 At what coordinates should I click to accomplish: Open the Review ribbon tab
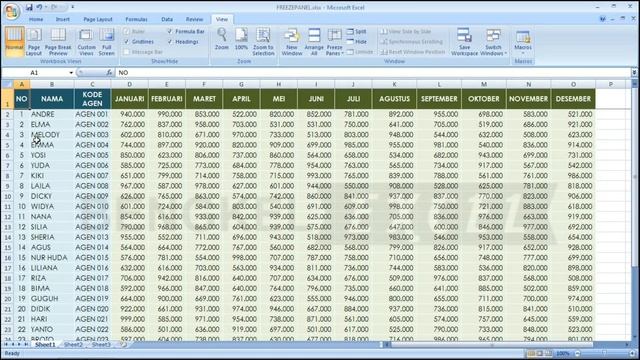pos(194,19)
